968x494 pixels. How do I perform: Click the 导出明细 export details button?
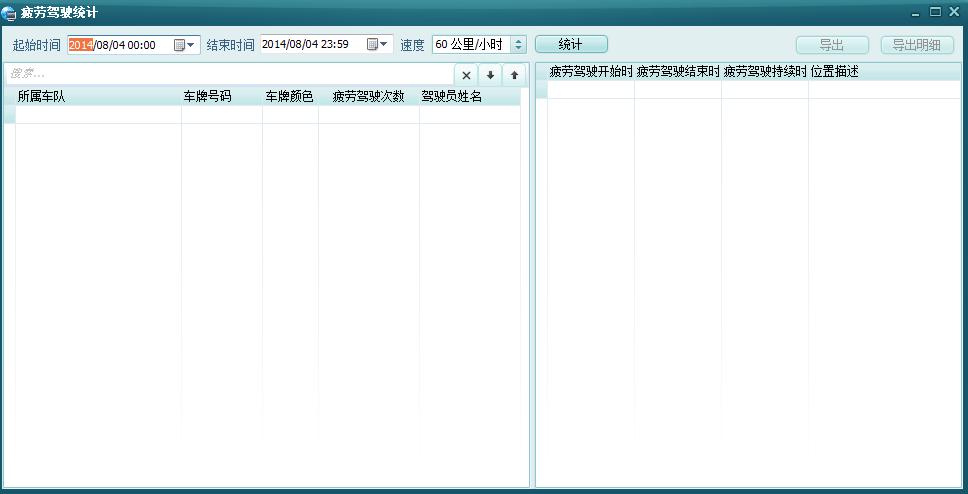point(916,45)
